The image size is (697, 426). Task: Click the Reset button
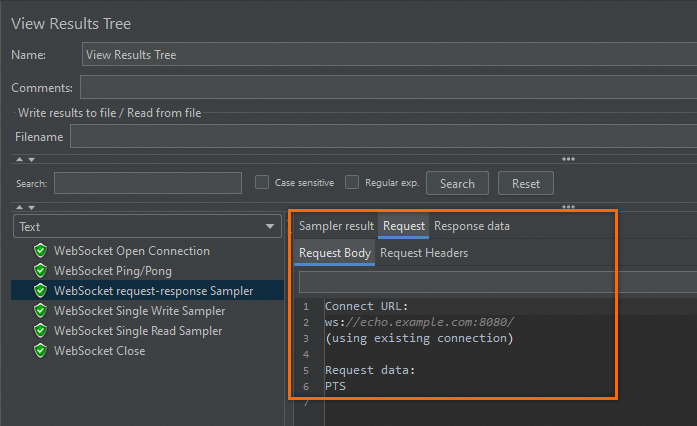[525, 183]
